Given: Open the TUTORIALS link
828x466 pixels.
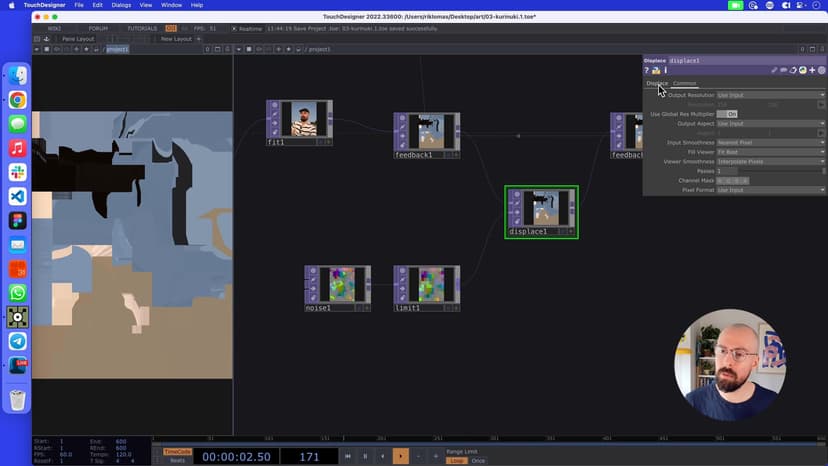Looking at the screenshot, I should click(142, 28).
